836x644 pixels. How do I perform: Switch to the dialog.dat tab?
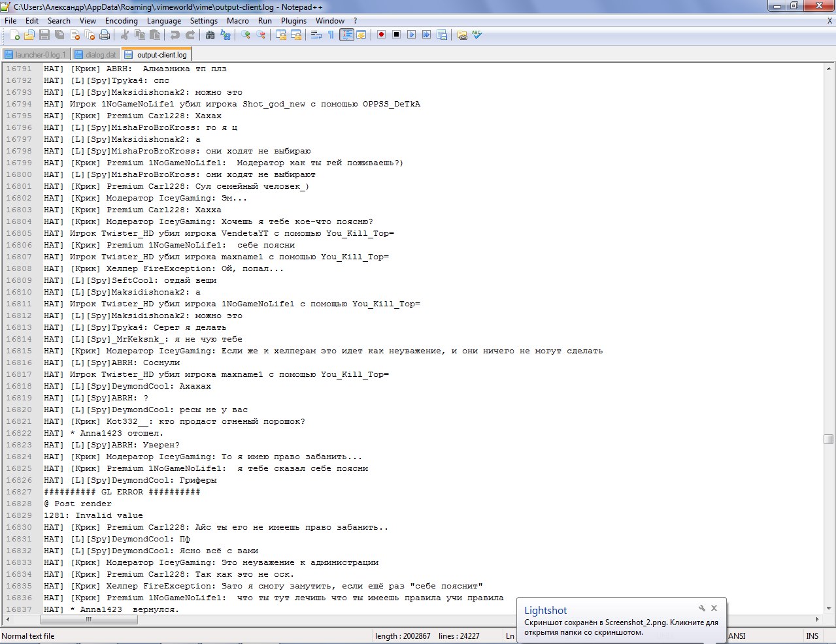96,55
